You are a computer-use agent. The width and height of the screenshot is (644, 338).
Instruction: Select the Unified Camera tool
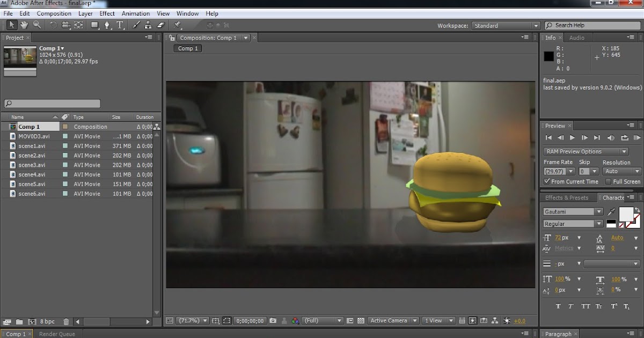pyautogui.click(x=66, y=25)
